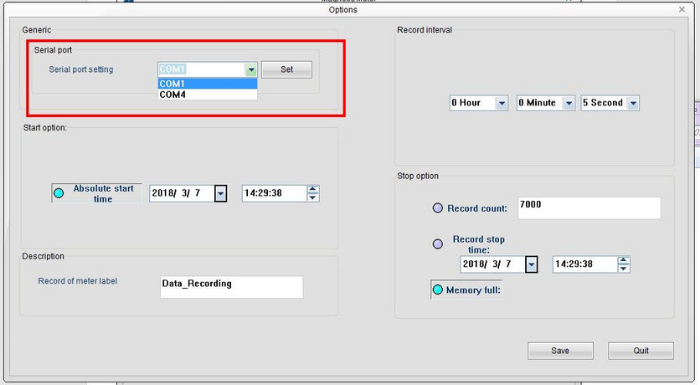Select the Record stop time radio button
This screenshot has width=700, height=385.
(x=438, y=244)
